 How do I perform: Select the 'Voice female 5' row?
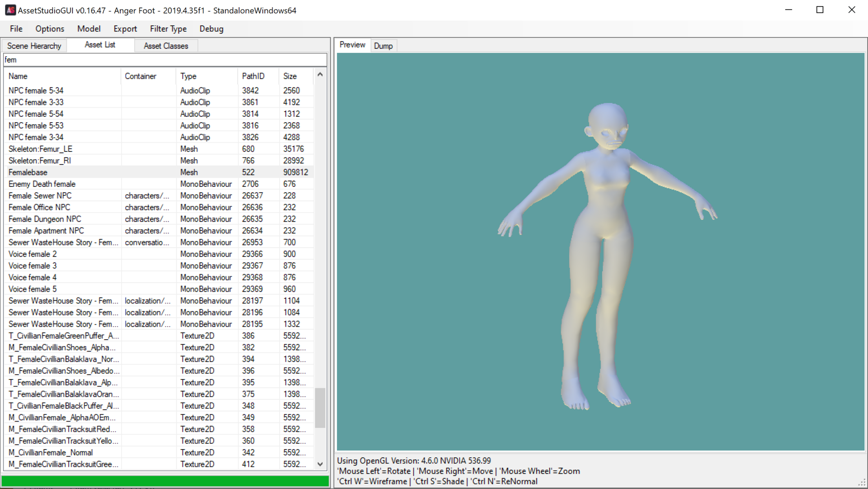[x=159, y=289]
